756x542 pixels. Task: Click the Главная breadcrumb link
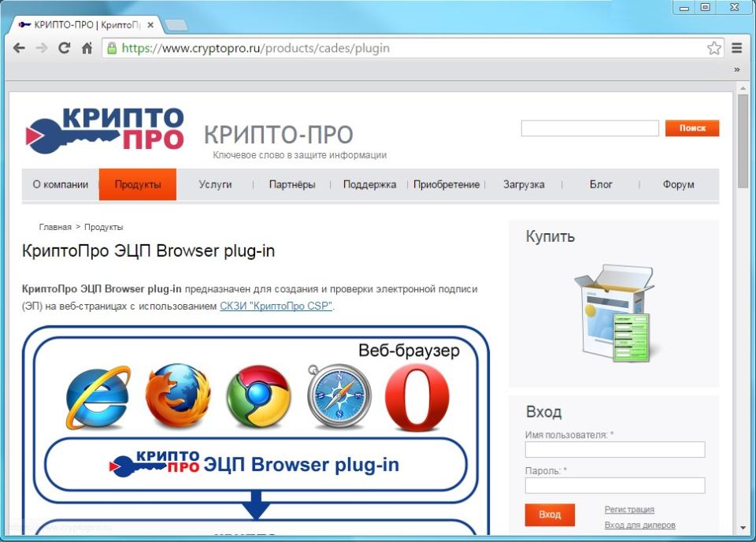[55, 227]
